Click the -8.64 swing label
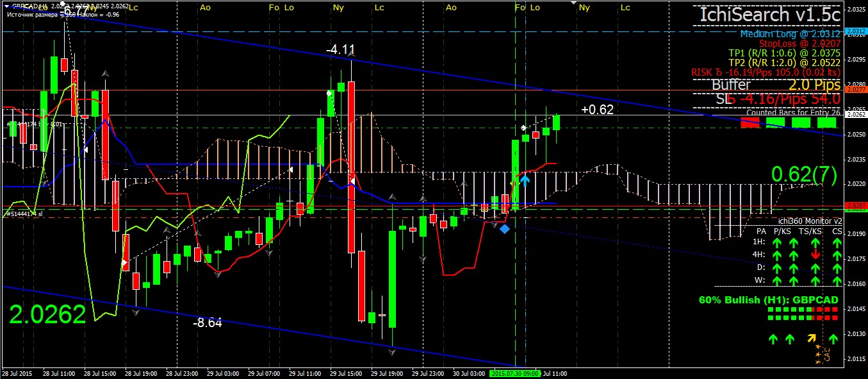 (x=208, y=323)
